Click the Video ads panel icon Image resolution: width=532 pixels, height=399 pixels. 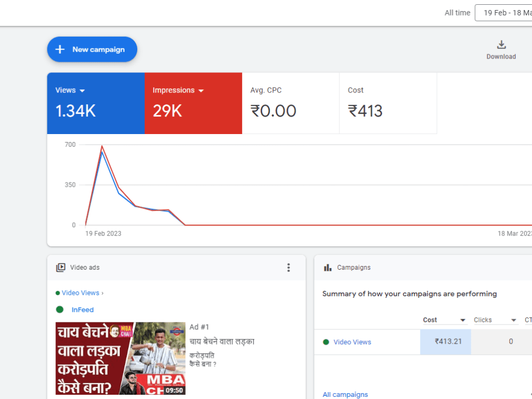tap(61, 268)
